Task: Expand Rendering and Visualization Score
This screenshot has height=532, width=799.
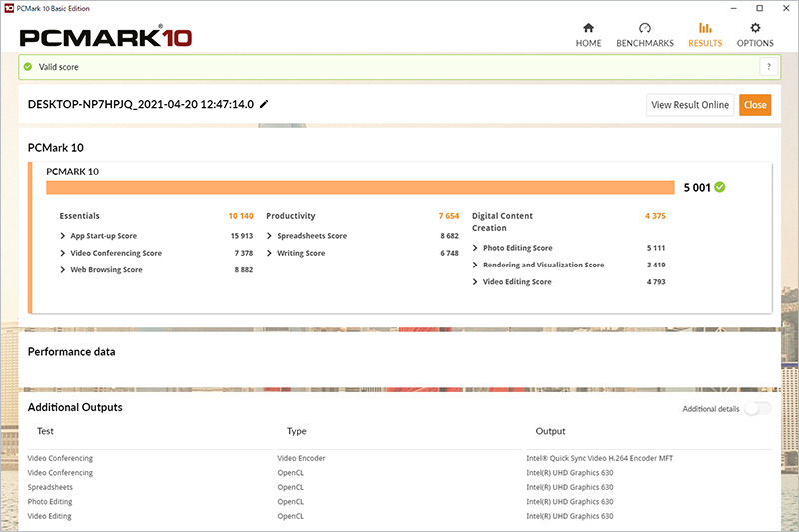Action: click(x=475, y=266)
